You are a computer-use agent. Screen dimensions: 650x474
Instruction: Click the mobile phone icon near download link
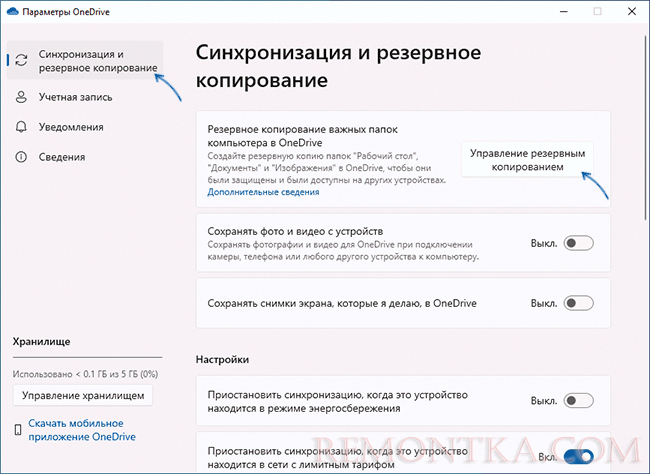18,430
